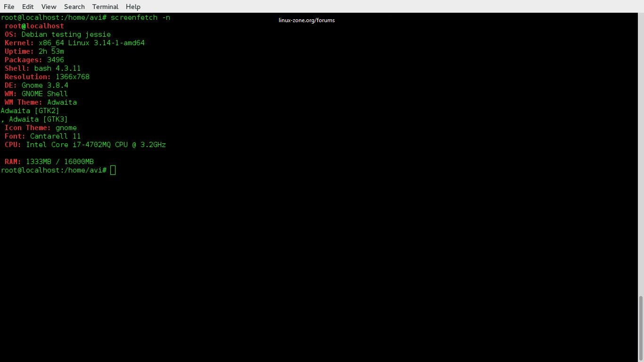Click the 'OS: Debian testing jessie' line

[x=58, y=34]
